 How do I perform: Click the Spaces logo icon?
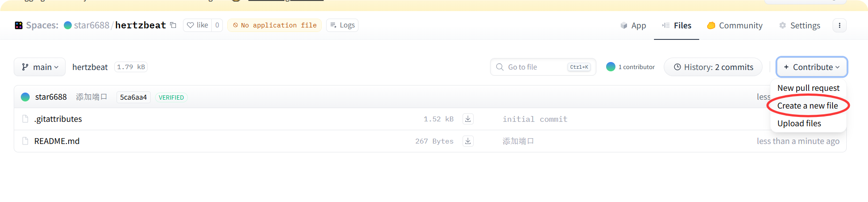click(19, 25)
